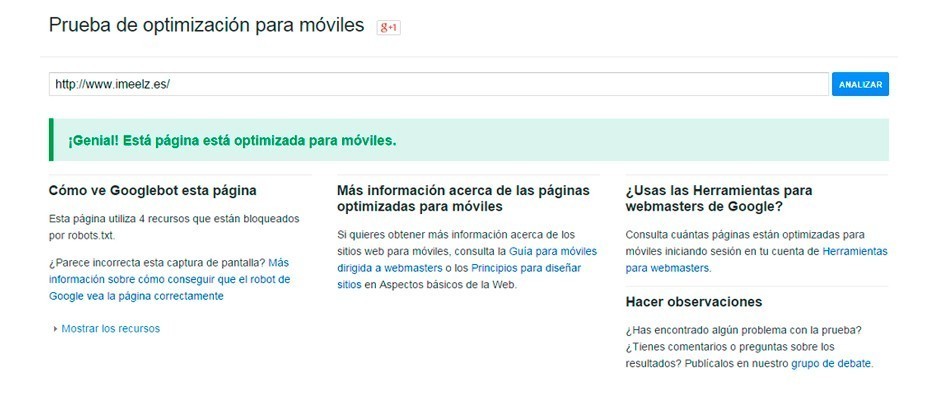The width and height of the screenshot is (934, 394).
Task: Open 'Herramientas para webmasters' link
Action: (x=756, y=259)
